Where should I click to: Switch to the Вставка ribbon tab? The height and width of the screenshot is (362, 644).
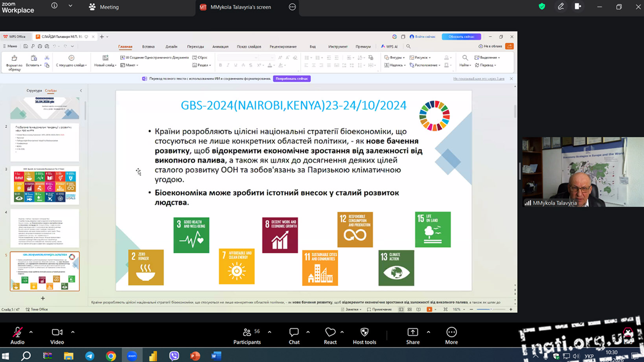(x=148, y=46)
